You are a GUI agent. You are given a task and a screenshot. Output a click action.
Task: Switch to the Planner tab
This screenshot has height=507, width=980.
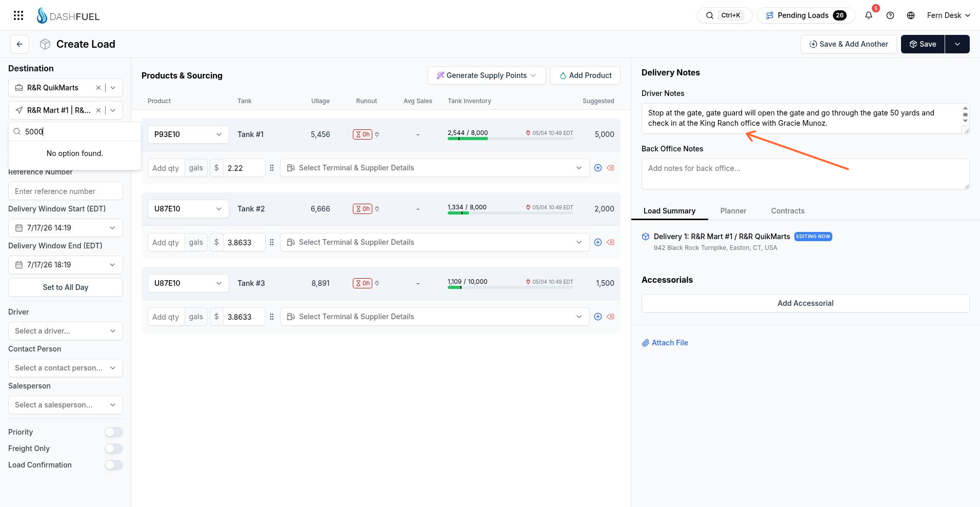[733, 211]
